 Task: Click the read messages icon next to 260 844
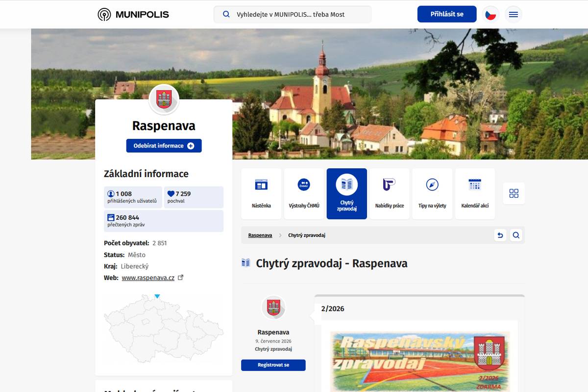[111, 217]
